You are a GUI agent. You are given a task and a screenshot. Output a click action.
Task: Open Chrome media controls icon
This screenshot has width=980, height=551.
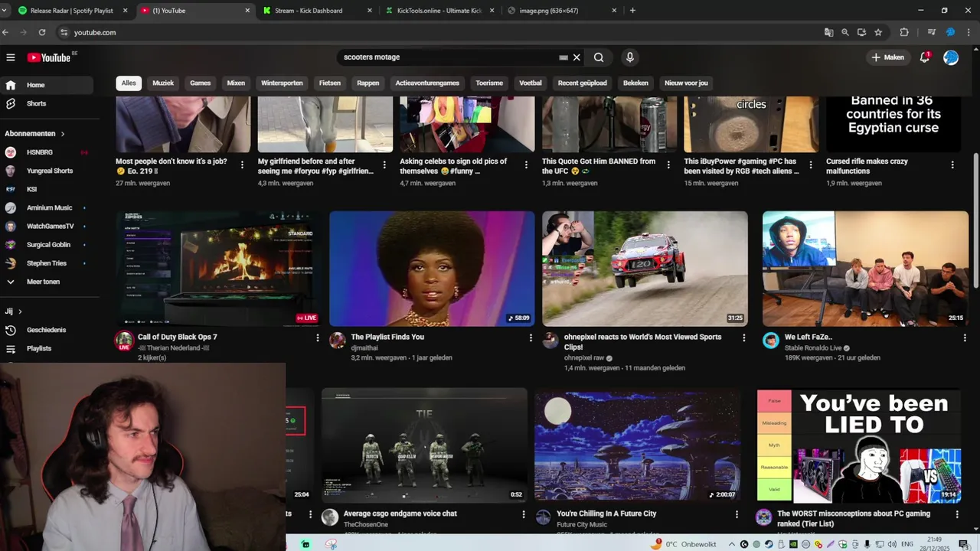click(x=932, y=32)
